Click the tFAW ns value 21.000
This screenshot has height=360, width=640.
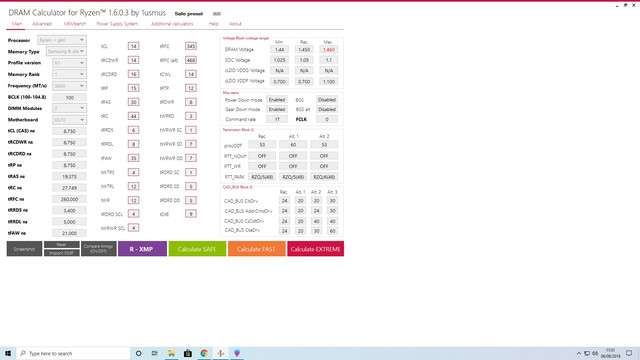click(x=69, y=233)
